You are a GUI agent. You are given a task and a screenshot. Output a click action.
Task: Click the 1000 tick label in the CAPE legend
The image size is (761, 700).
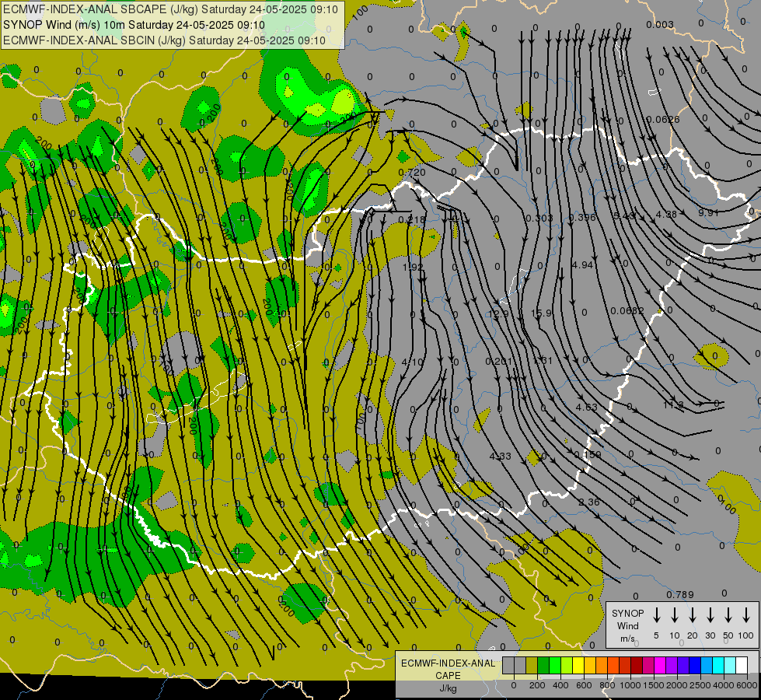point(630,685)
